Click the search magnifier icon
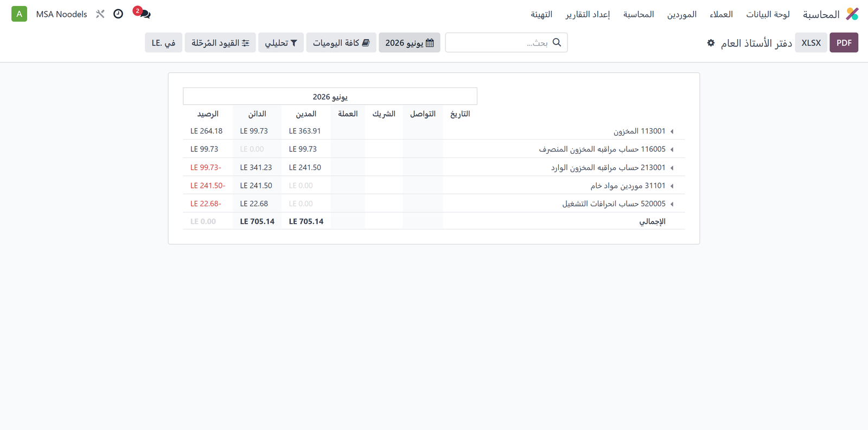This screenshot has width=868, height=430. tap(557, 42)
